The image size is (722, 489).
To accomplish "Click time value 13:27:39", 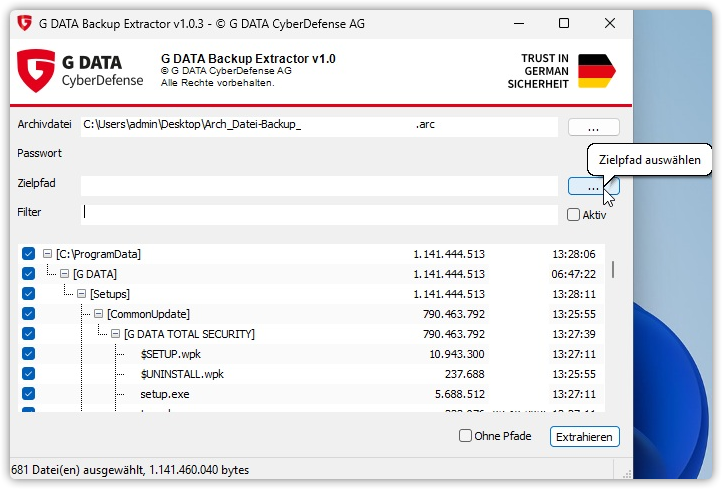I will 574,334.
